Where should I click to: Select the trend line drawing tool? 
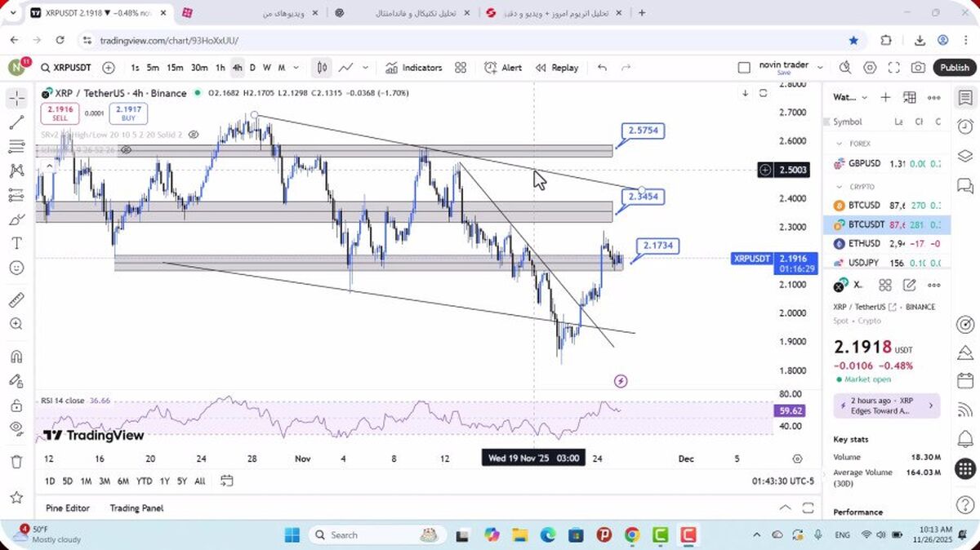tap(16, 122)
